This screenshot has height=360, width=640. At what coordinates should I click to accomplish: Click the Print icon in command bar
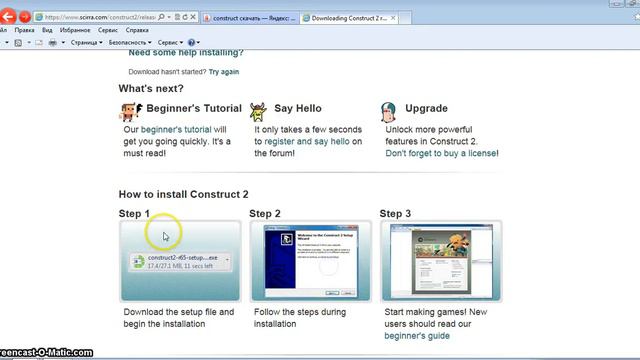coord(53,42)
